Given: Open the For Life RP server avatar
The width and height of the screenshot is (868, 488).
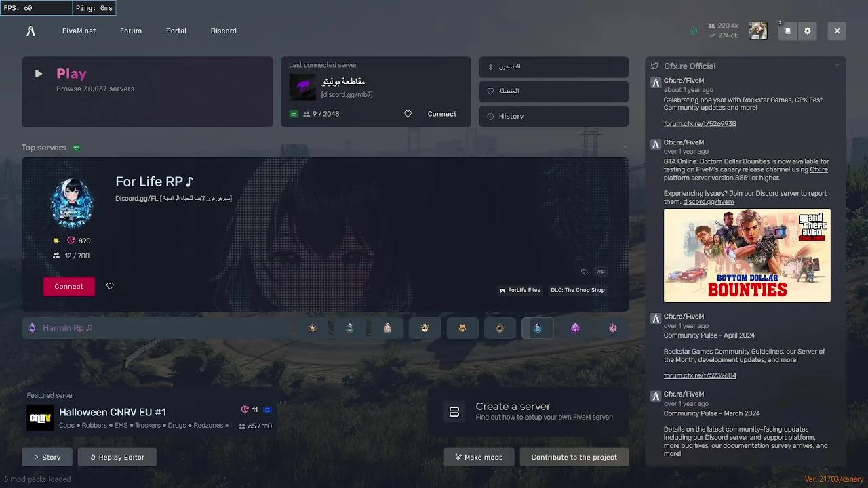Looking at the screenshot, I should pyautogui.click(x=71, y=203).
